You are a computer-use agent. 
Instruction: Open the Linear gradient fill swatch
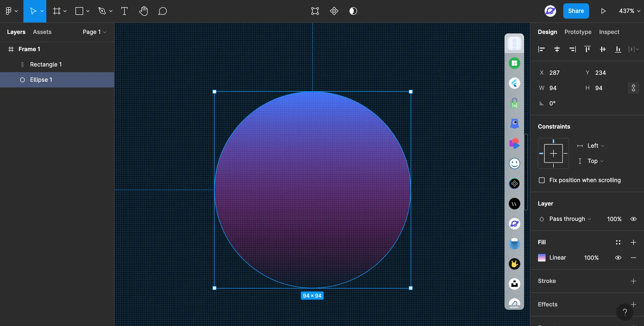[x=542, y=258]
